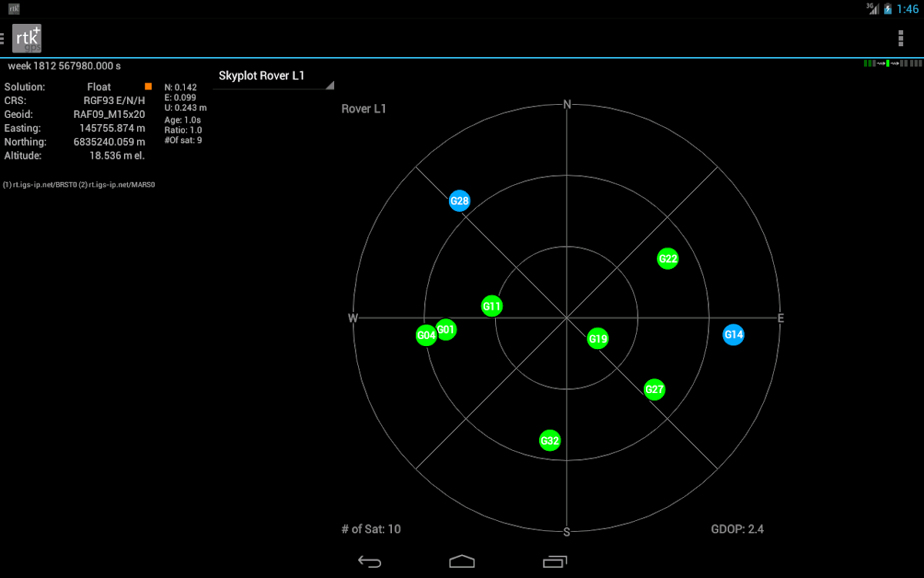Tap the G27 satellite marker
Image resolution: width=924 pixels, height=578 pixels.
click(x=654, y=389)
